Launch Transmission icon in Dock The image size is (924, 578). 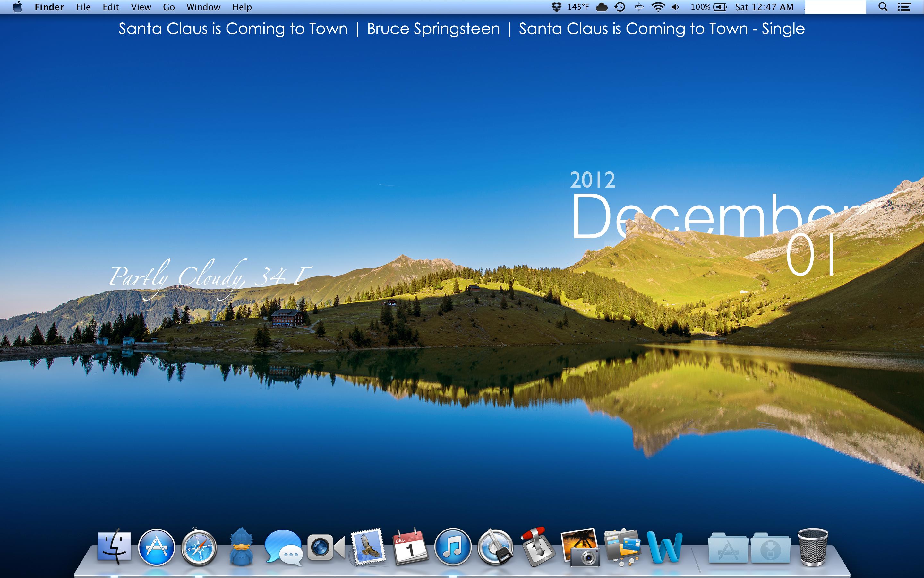[x=538, y=547]
